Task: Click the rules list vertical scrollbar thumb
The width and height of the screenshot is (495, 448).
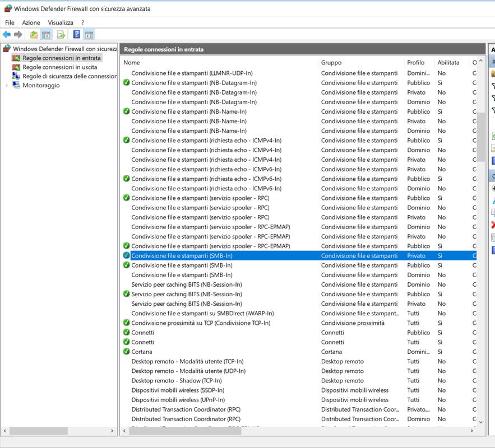Action: (480, 137)
